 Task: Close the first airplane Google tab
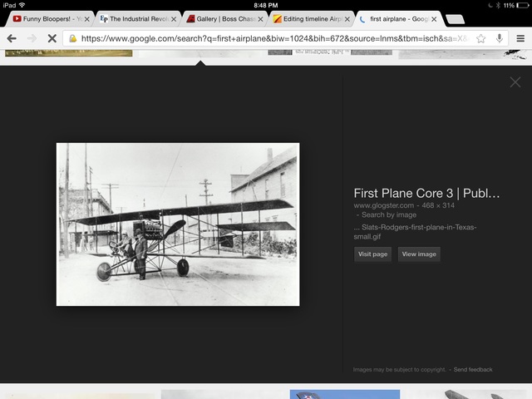tap(434, 19)
